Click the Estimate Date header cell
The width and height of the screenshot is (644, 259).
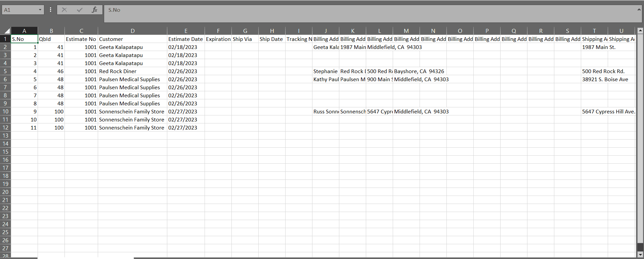(x=186, y=39)
